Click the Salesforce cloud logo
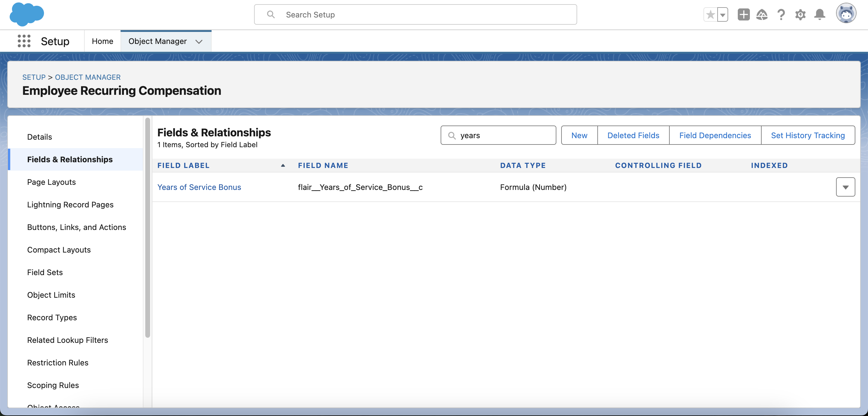The height and width of the screenshot is (416, 868). pos(27,14)
